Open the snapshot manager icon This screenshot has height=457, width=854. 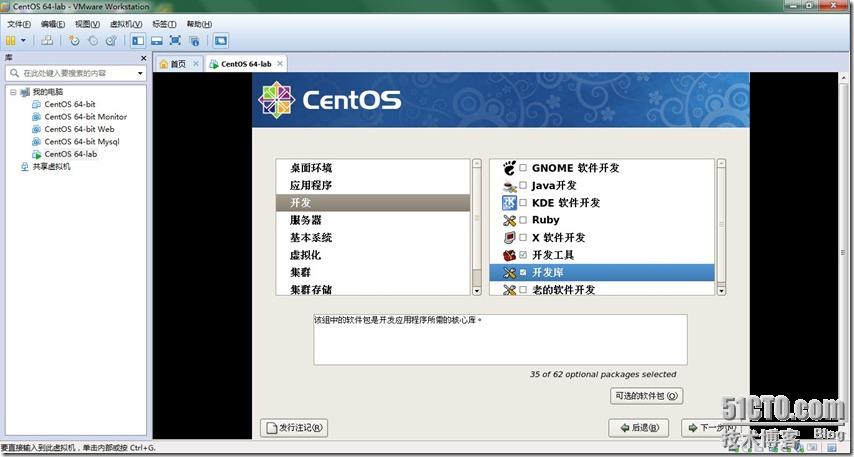[111, 40]
